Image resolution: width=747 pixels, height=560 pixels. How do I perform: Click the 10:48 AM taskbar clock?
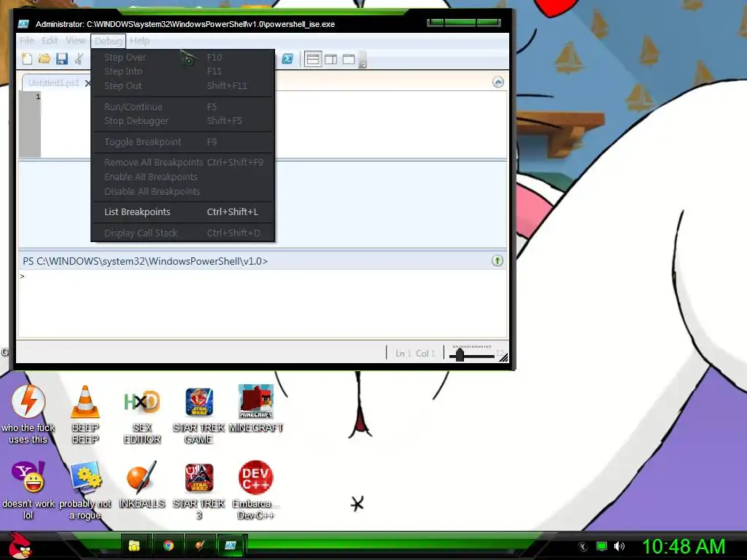point(684,546)
